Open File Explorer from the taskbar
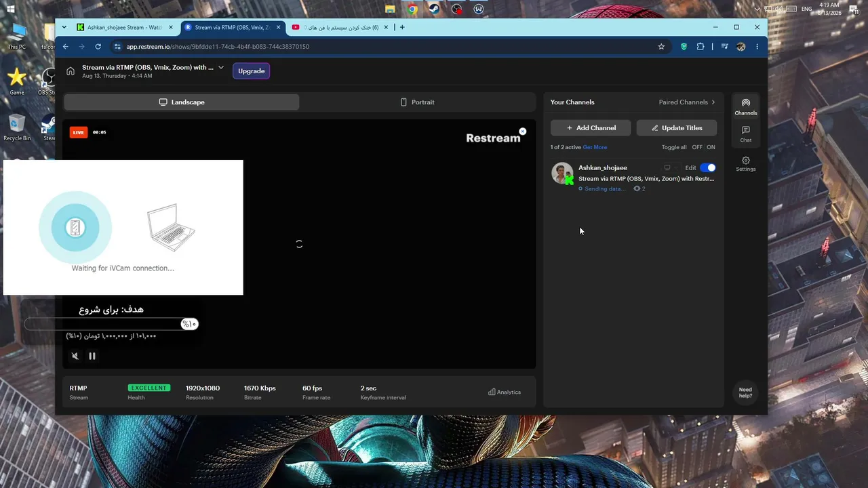 (390, 9)
